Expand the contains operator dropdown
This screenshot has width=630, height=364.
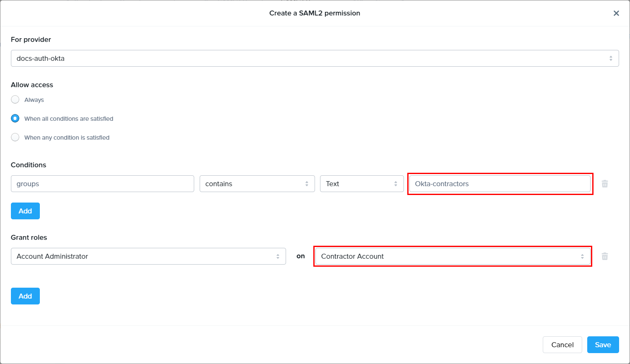click(257, 184)
